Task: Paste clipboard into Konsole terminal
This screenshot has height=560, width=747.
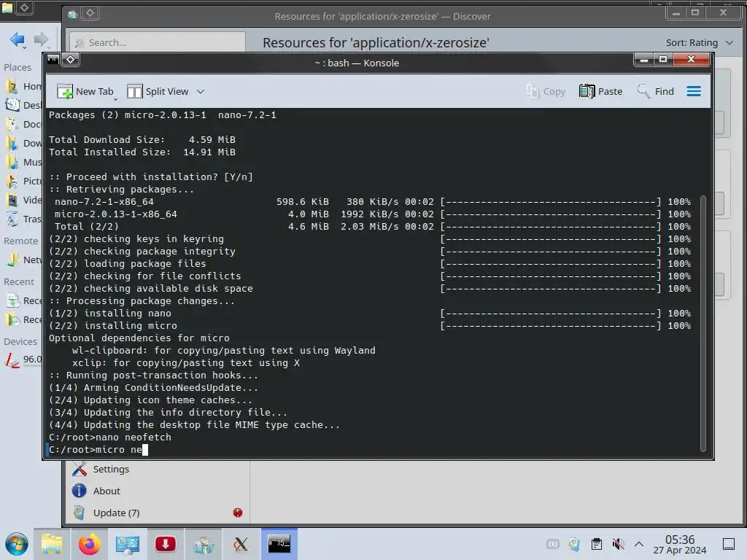Action: (x=601, y=91)
